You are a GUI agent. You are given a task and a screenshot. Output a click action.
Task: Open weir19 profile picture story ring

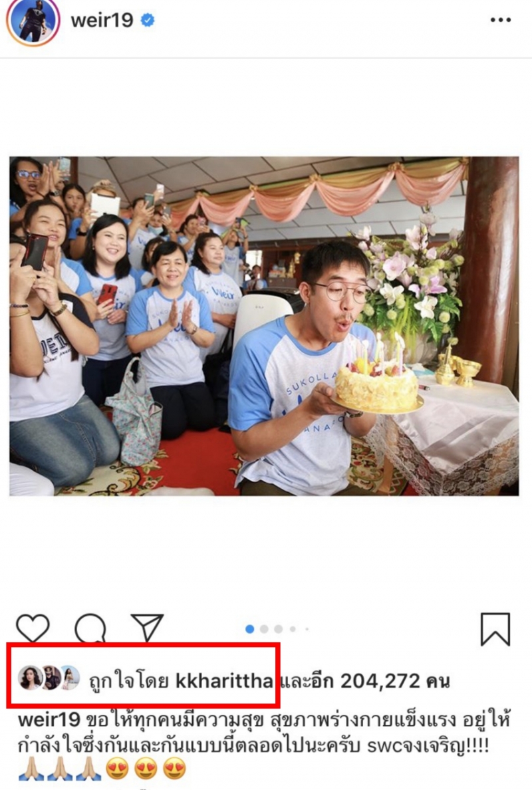pyautogui.click(x=33, y=21)
